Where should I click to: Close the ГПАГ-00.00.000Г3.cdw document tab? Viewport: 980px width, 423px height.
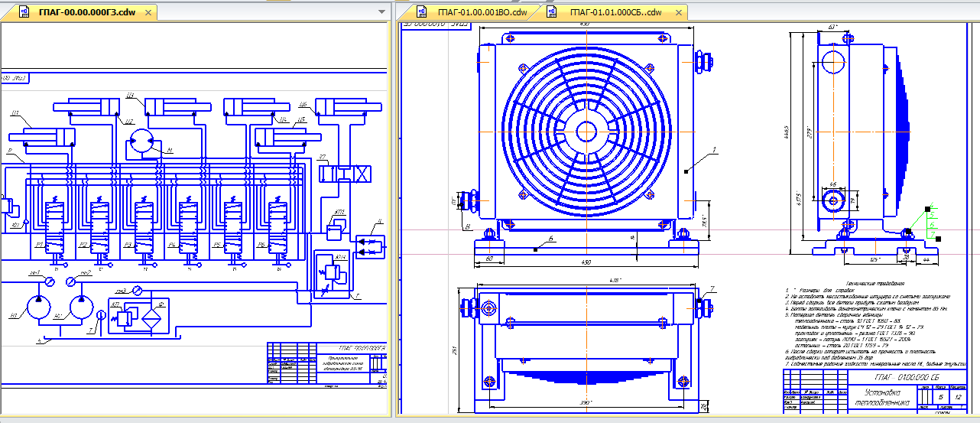pyautogui.click(x=148, y=13)
